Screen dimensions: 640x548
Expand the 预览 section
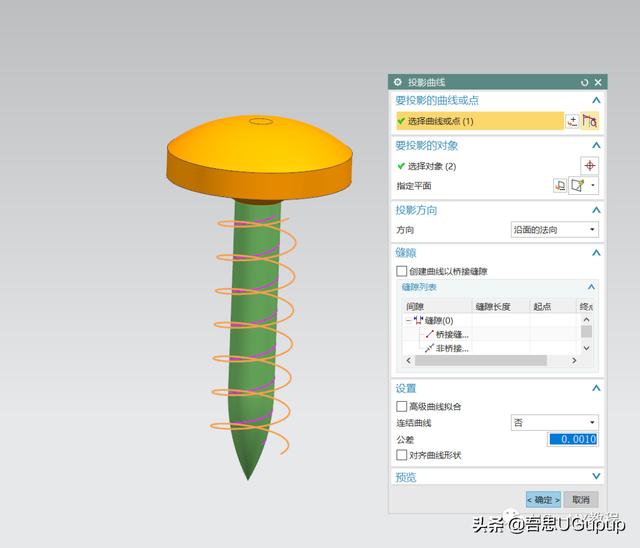click(x=596, y=476)
